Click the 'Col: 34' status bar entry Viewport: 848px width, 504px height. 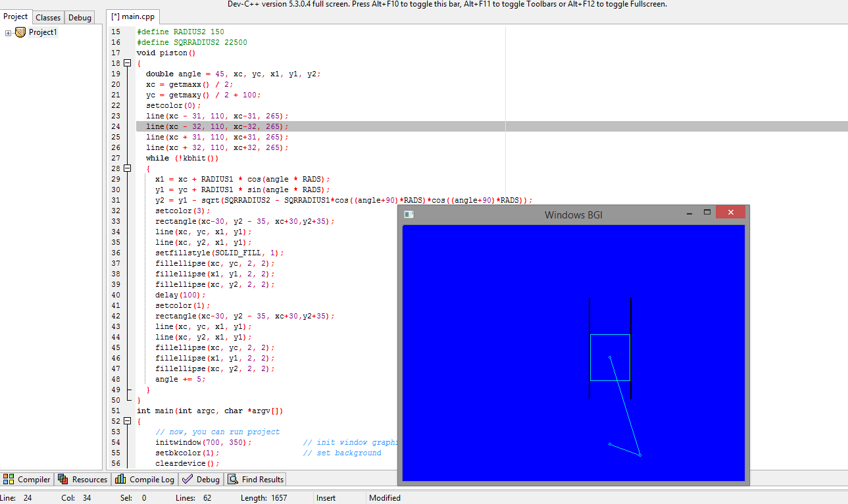tap(76, 498)
